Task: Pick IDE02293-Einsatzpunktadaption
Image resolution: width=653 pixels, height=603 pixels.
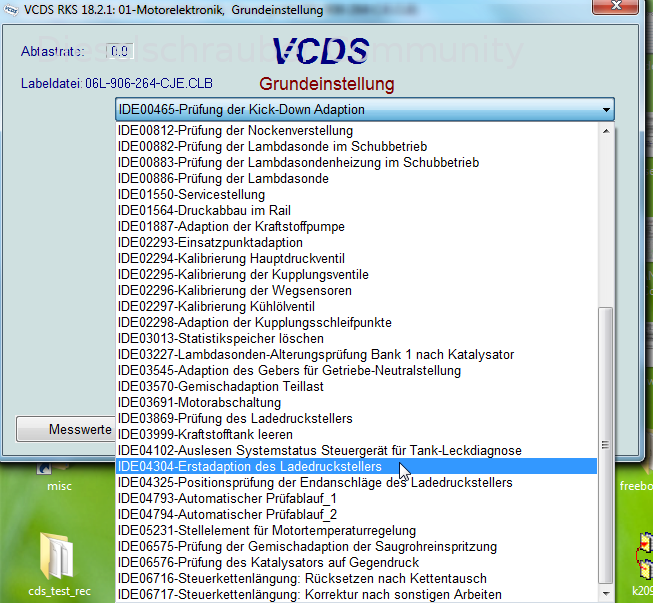Action: coord(356,242)
